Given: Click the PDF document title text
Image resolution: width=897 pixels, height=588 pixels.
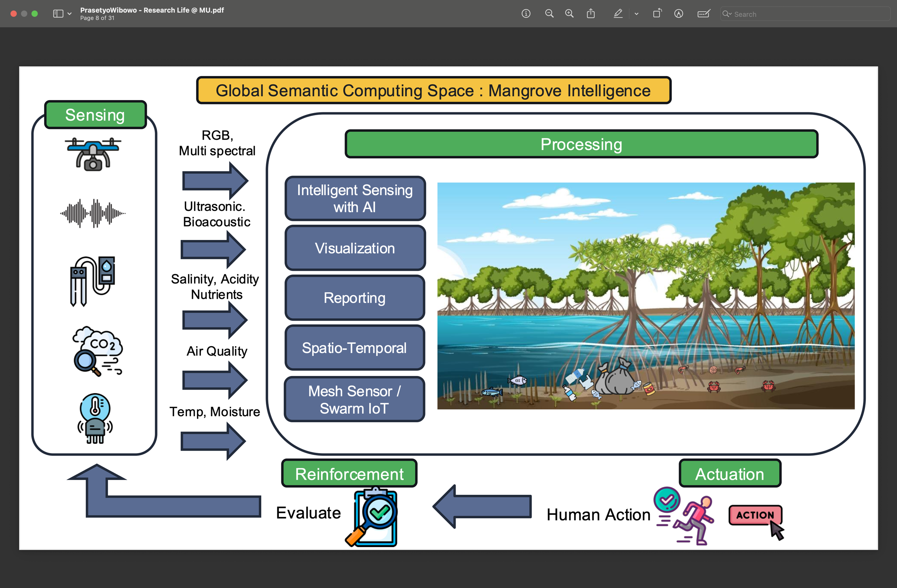Looking at the screenshot, I should point(152,10).
